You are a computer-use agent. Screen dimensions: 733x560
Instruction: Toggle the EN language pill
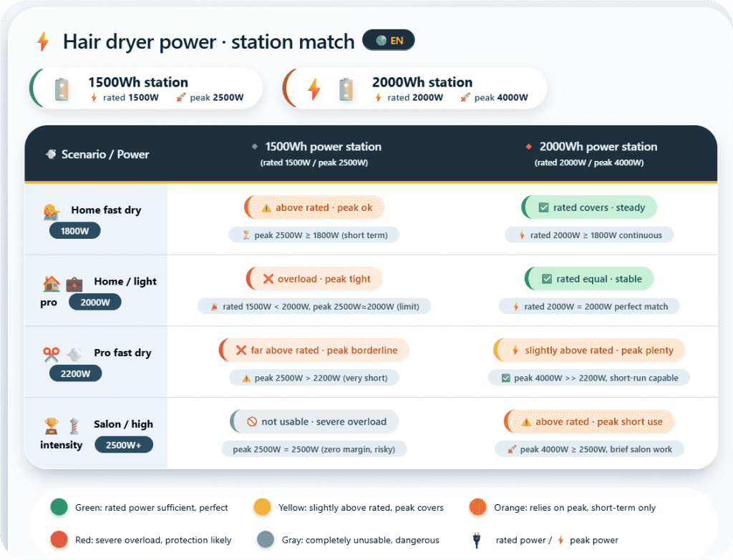(389, 41)
